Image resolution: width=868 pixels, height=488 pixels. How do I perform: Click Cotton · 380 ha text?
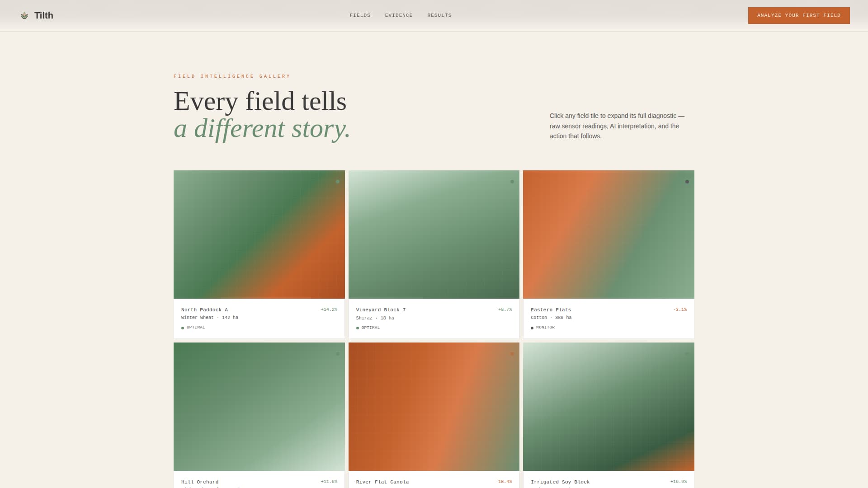(551, 318)
